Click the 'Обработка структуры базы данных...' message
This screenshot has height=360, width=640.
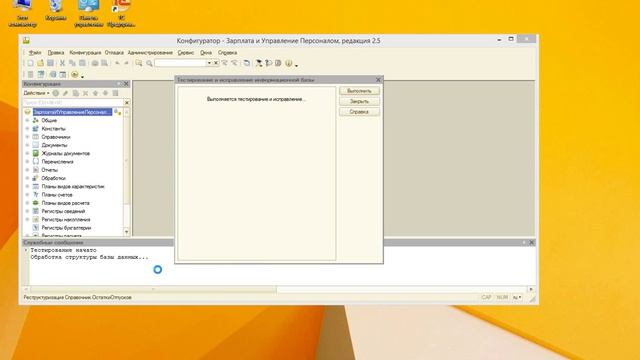89,258
